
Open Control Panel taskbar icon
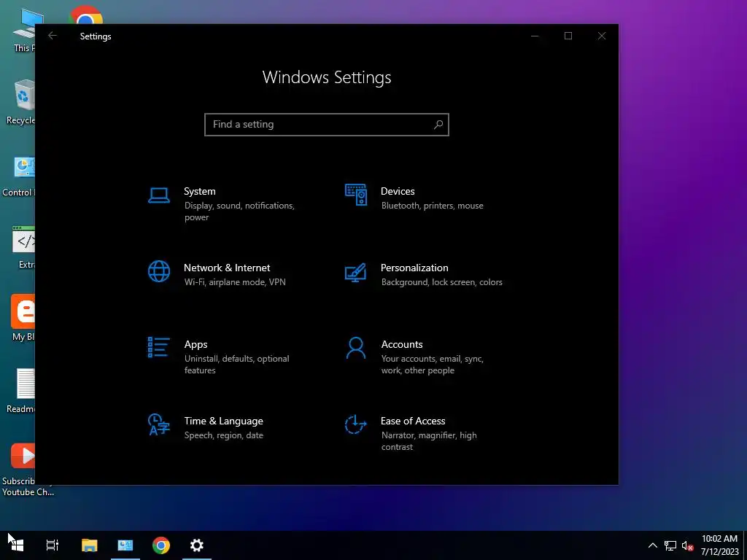click(x=125, y=545)
